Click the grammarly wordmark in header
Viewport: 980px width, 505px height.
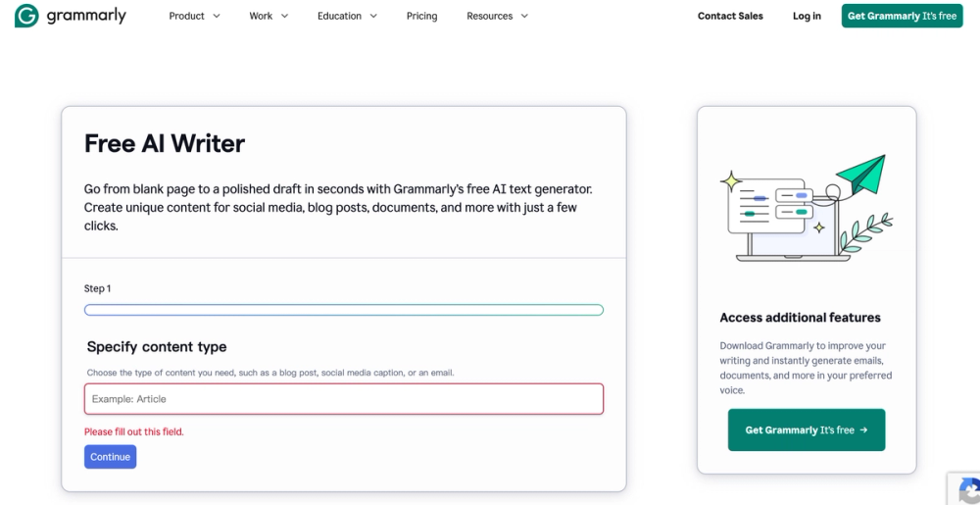coord(86,16)
